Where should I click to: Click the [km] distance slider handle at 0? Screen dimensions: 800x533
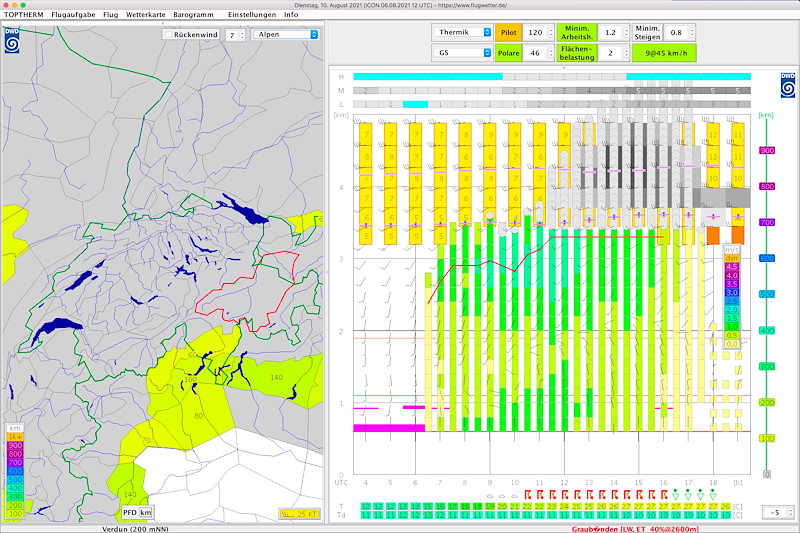point(766,474)
